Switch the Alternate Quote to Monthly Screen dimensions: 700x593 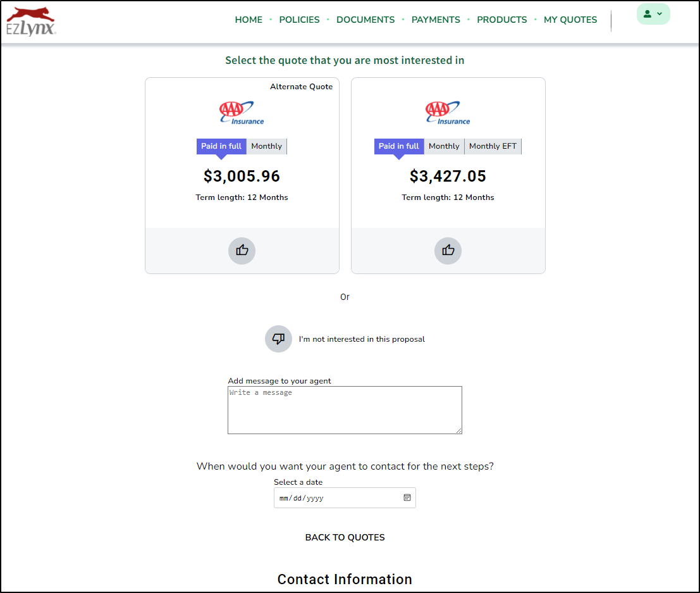(x=266, y=146)
